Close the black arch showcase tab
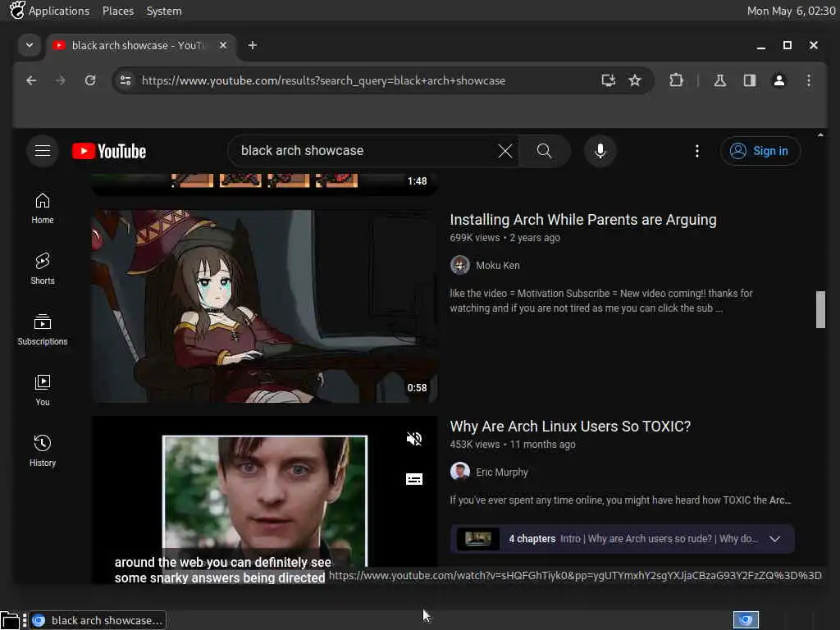Screen dimensions: 840x630 coord(223,46)
